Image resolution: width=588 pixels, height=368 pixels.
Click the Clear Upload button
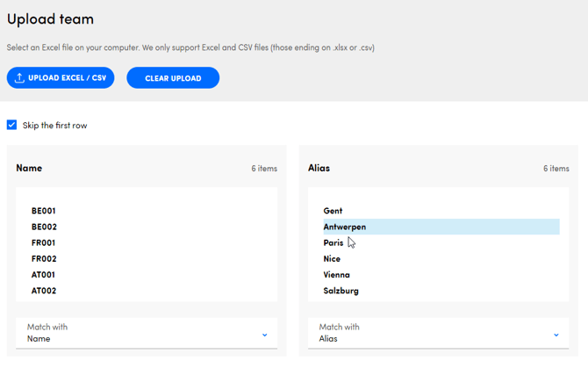tap(173, 78)
